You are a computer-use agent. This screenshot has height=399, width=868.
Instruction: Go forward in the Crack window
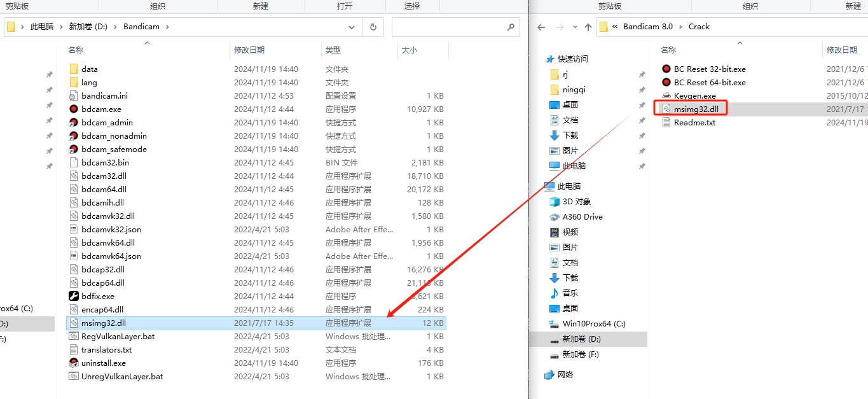[x=560, y=27]
